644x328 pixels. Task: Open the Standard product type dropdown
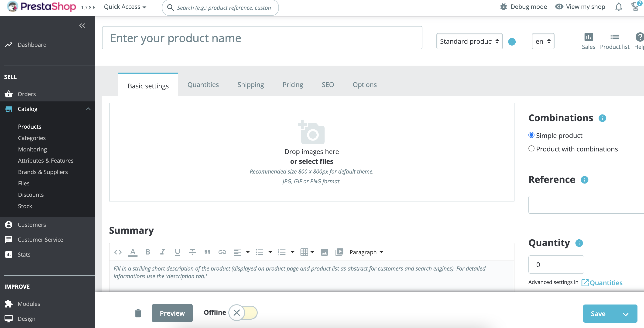(469, 41)
